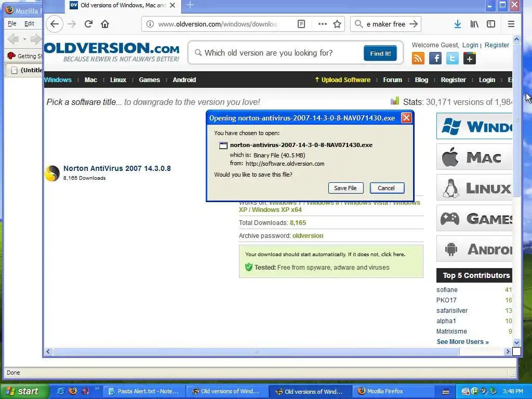Close the Old versions of Windows tab

coord(172,5)
